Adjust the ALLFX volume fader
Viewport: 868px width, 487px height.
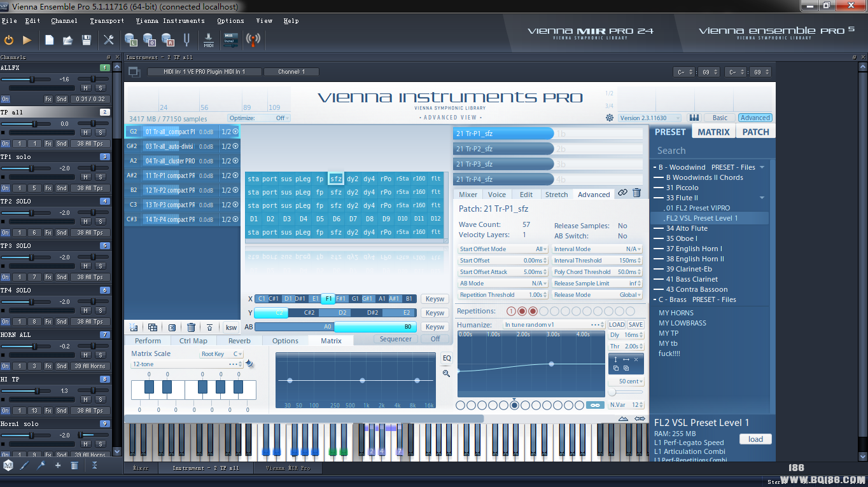(x=32, y=79)
